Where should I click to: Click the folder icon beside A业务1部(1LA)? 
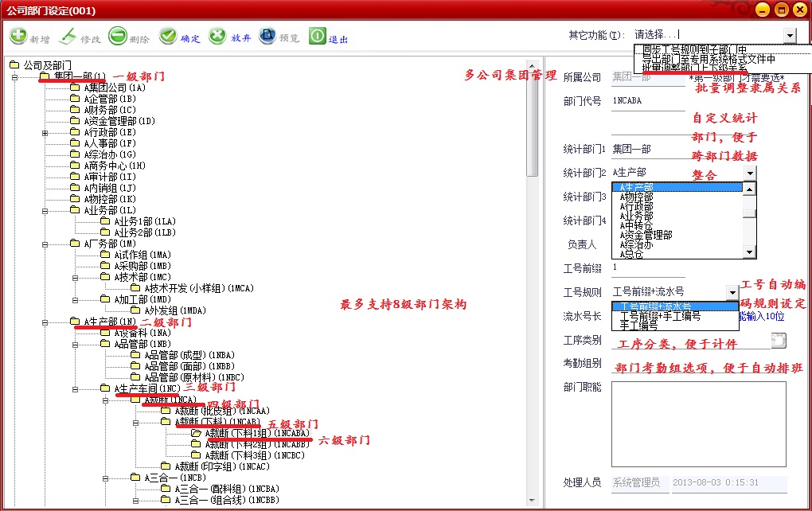tap(105, 221)
